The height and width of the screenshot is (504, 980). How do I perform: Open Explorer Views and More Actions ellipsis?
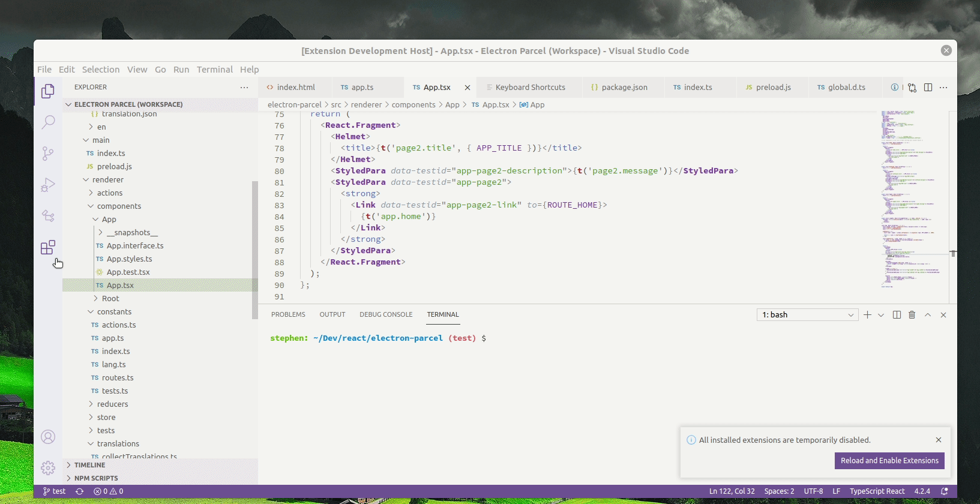[244, 88]
